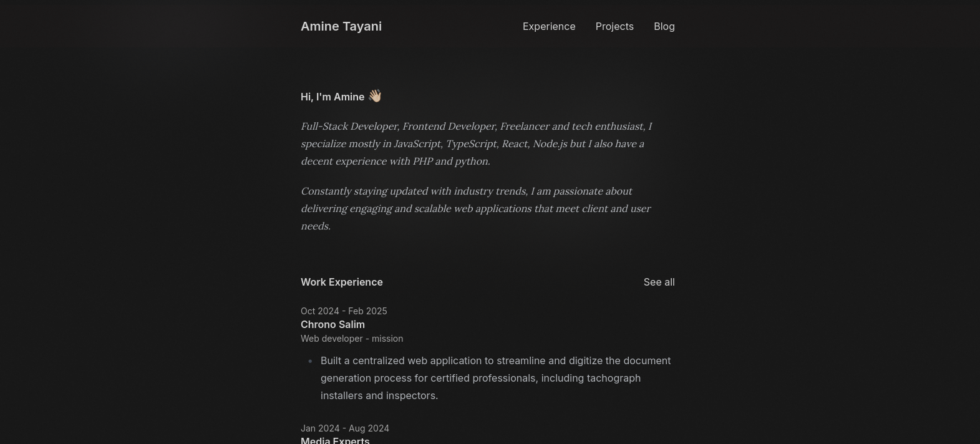Screen dimensions: 980x444
Task: Click the Full-Stack Developer intro paragraph
Action: coord(475,143)
